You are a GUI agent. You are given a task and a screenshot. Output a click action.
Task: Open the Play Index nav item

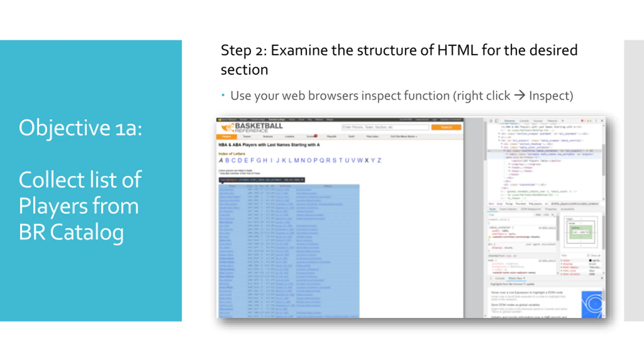[372, 137]
